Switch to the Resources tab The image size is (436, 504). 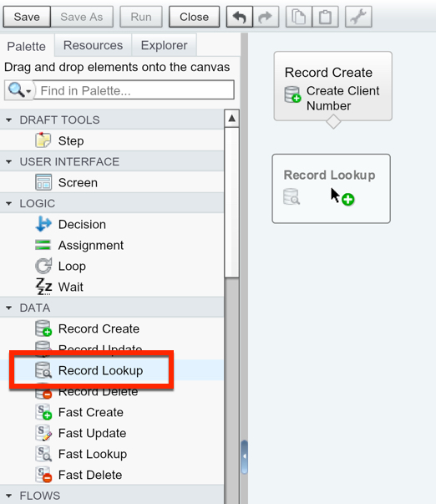pyautogui.click(x=93, y=45)
